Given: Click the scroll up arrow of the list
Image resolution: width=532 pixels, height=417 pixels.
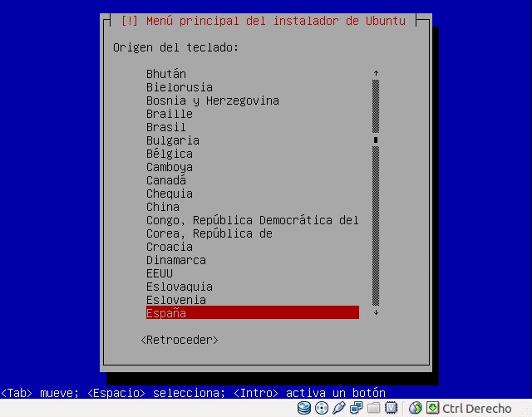Looking at the screenshot, I should [376, 73].
